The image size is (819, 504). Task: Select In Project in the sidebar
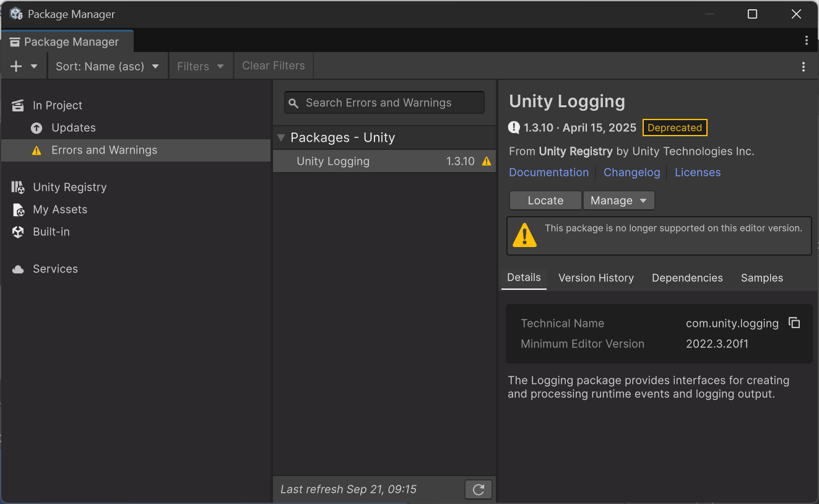pyautogui.click(x=136, y=105)
